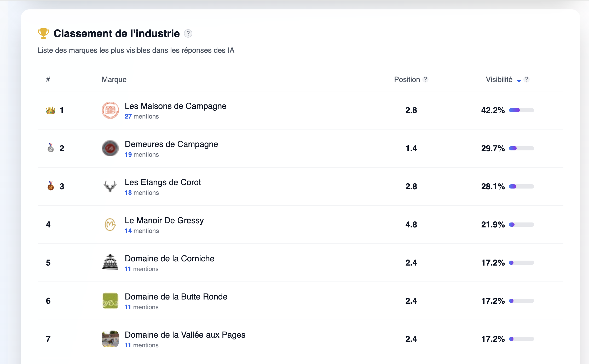
Task: Toggle sort arrow on Visibilité column
Action: click(519, 81)
